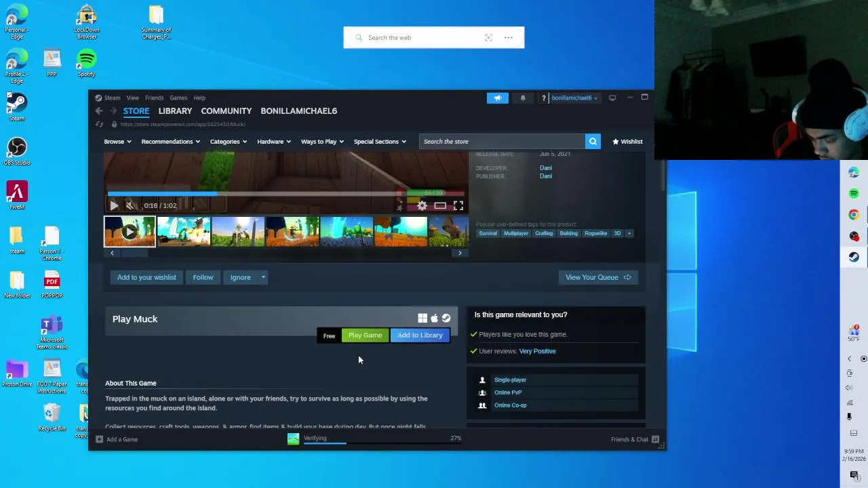The height and width of the screenshot is (488, 868).
Task: Open Single-player category link
Action: coord(510,380)
